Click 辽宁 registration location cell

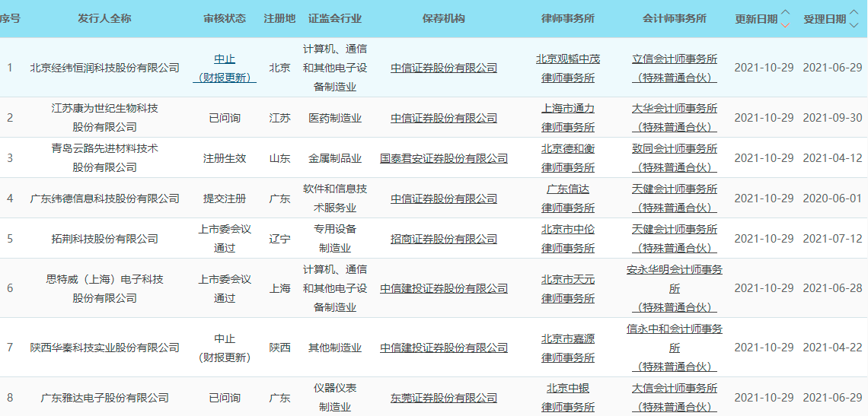(279, 239)
